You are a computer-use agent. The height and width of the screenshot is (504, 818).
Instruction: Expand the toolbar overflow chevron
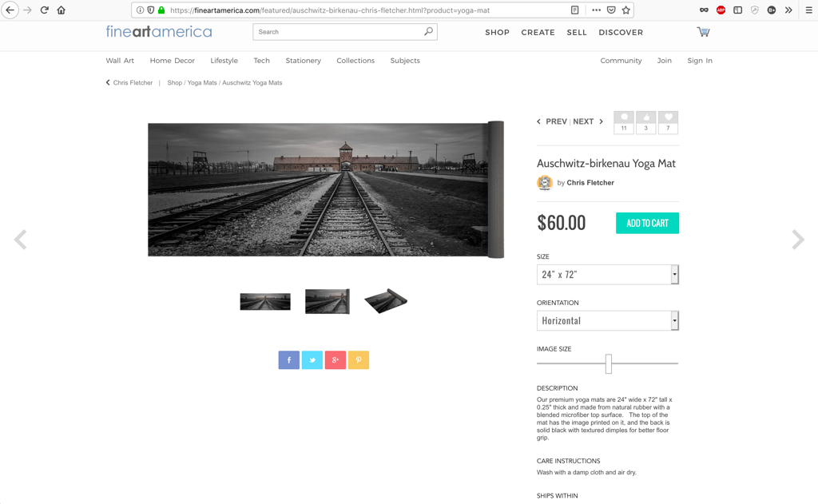pyautogui.click(x=788, y=10)
